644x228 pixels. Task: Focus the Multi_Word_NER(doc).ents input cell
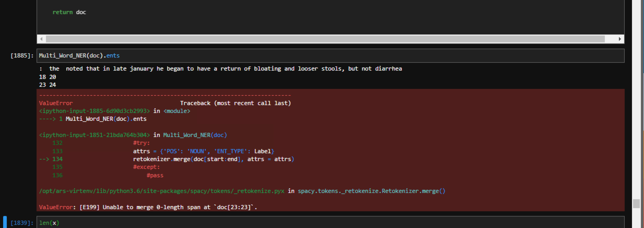pyautogui.click(x=330, y=56)
